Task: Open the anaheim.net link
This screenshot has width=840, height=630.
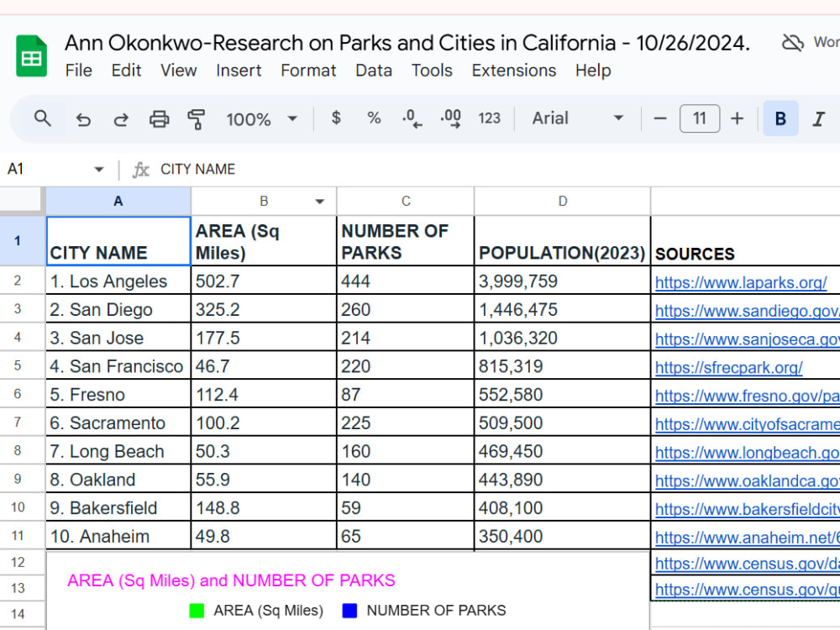Action: pos(748,538)
